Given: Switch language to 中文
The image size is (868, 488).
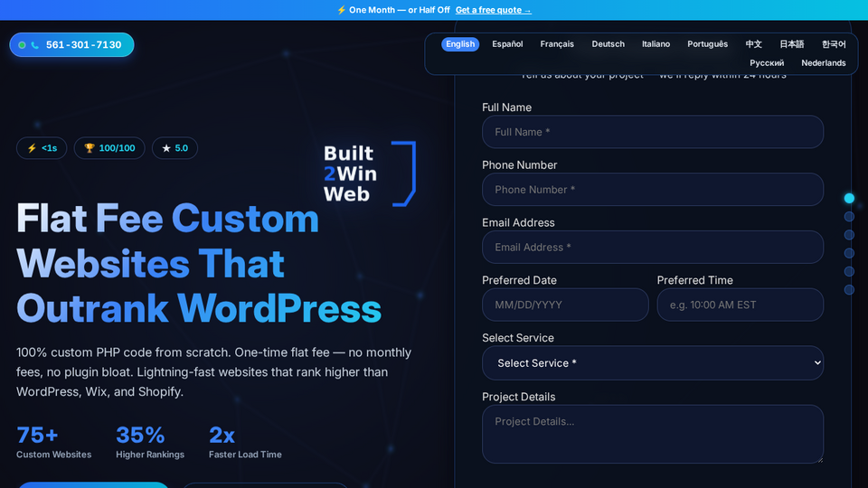Looking at the screenshot, I should coord(753,44).
